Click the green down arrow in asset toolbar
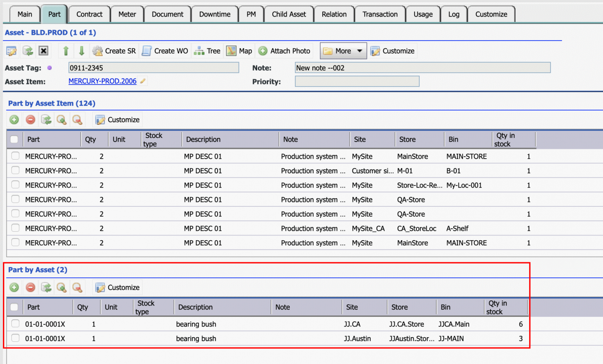 81,51
